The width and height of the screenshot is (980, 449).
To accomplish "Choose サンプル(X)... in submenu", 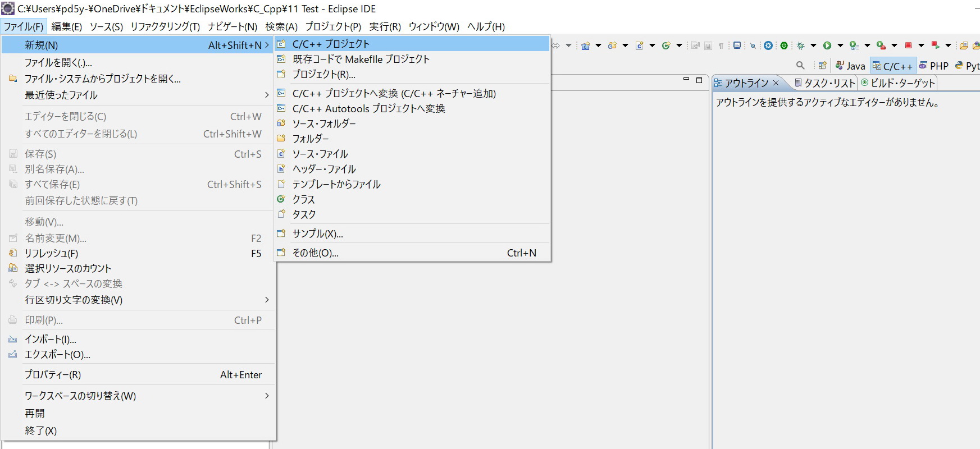I will pyautogui.click(x=412, y=233).
